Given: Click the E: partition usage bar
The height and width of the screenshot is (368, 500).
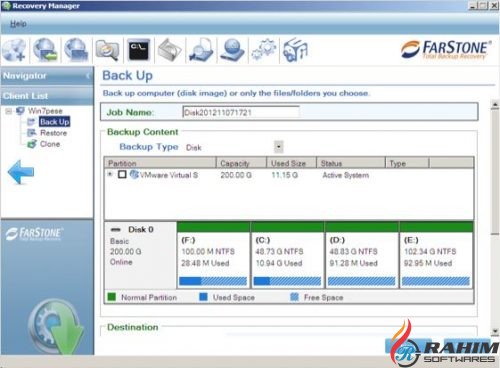Looking at the screenshot, I should click(436, 281).
